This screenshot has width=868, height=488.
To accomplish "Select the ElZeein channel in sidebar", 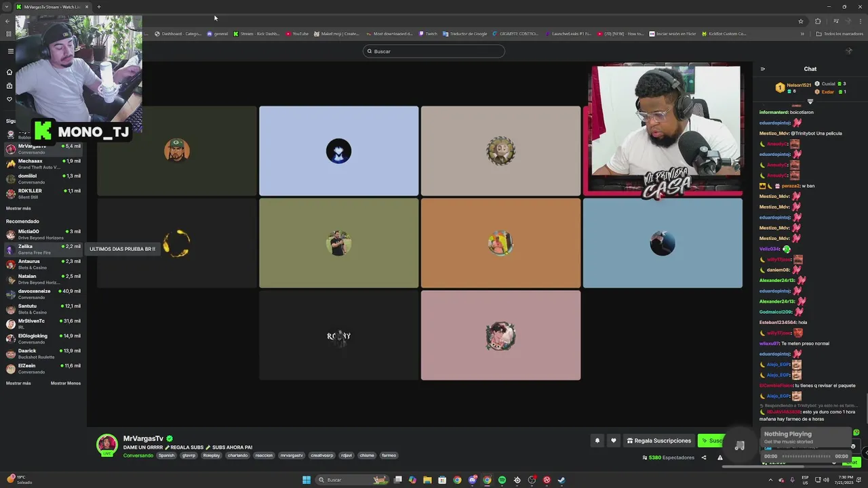I will pyautogui.click(x=43, y=368).
